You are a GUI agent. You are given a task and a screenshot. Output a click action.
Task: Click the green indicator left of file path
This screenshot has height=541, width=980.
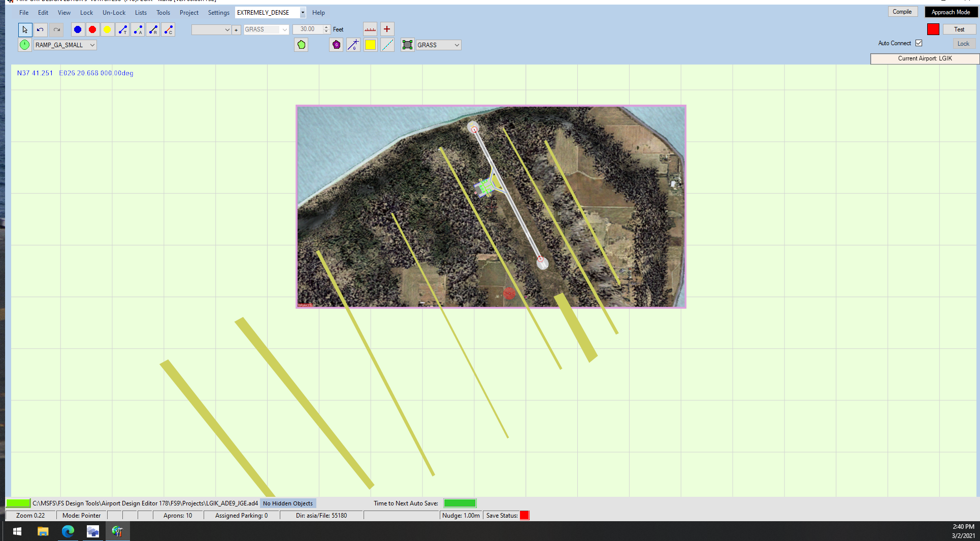pyautogui.click(x=18, y=503)
